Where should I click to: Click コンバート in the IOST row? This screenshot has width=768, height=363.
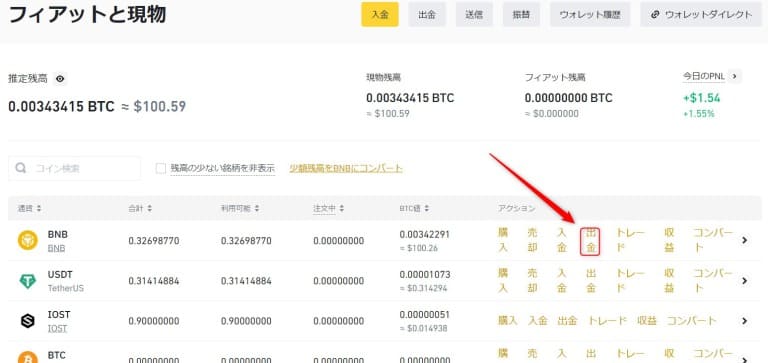pos(692,321)
